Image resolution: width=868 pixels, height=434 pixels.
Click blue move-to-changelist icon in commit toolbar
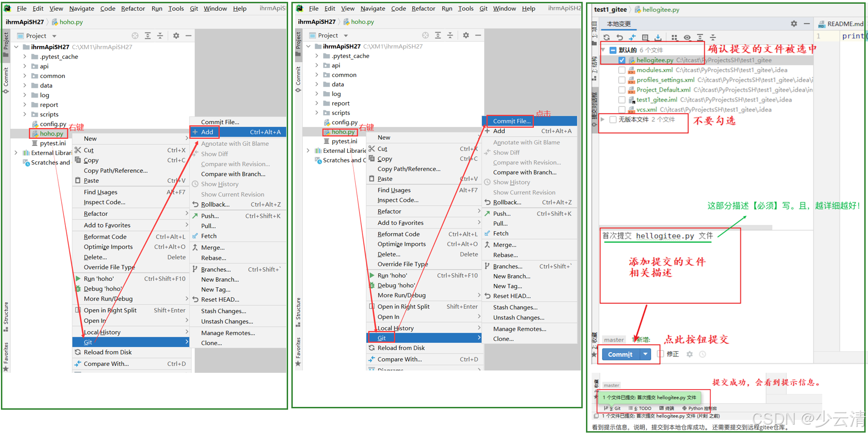tap(632, 37)
